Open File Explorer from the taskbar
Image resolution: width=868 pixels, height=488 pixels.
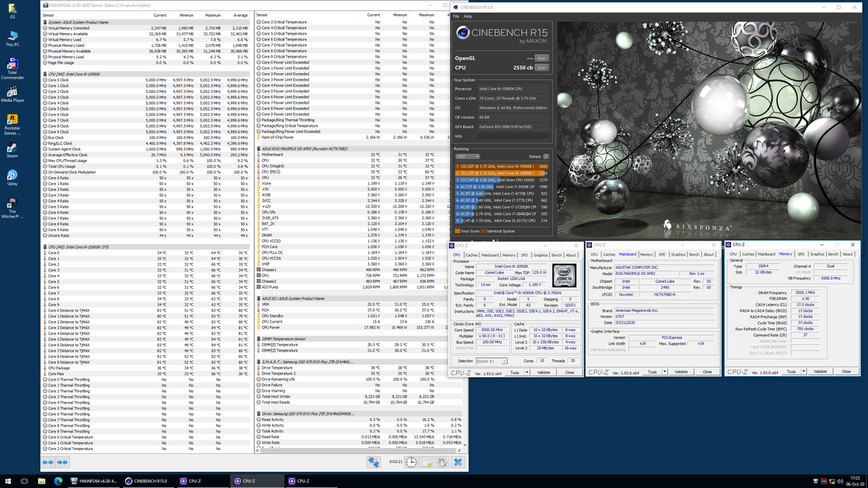(x=41, y=481)
